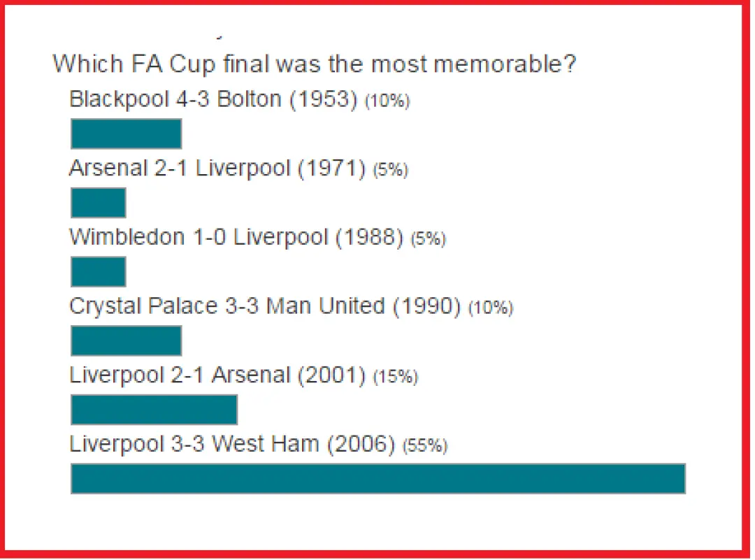The image size is (755, 560).
Task: Select Crystal Palace 3-3 Man United option
Action: click(x=266, y=306)
